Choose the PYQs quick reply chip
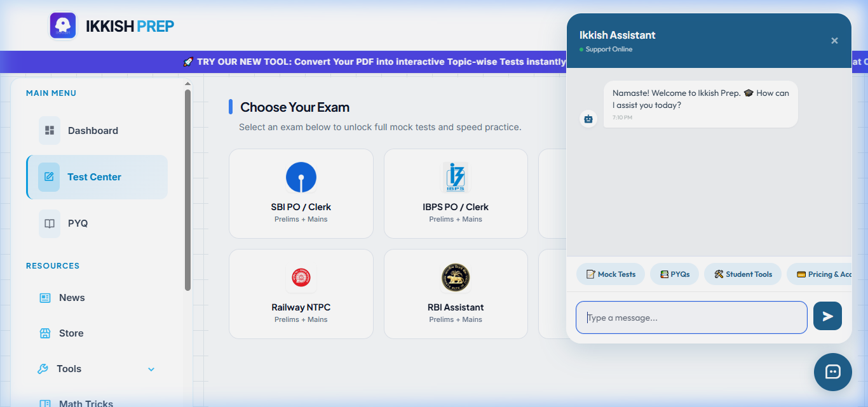 tap(674, 274)
